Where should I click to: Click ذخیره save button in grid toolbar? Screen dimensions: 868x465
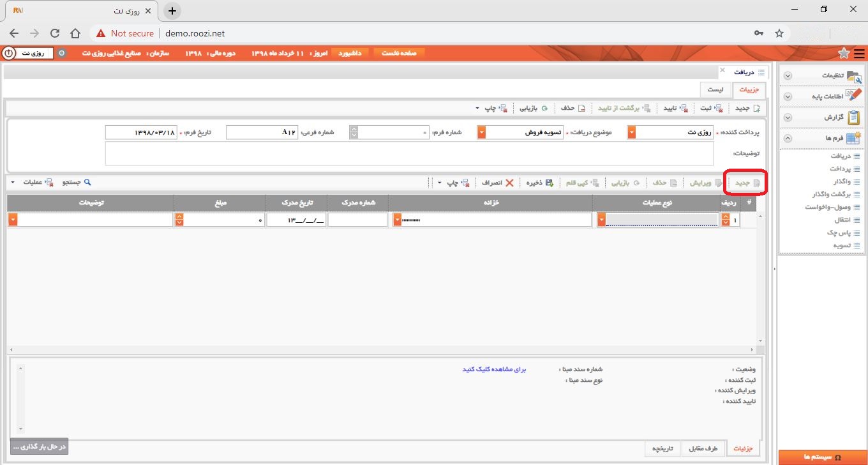540,183
